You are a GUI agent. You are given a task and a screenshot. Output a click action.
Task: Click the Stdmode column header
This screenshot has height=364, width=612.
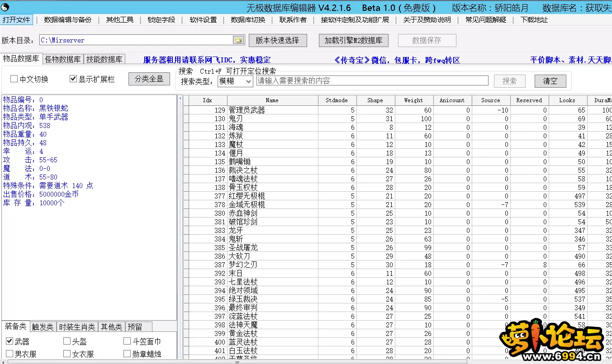pos(337,100)
